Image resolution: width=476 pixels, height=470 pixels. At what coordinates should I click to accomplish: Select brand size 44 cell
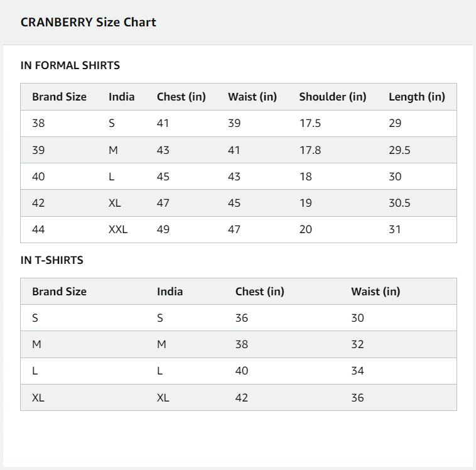[38, 229]
